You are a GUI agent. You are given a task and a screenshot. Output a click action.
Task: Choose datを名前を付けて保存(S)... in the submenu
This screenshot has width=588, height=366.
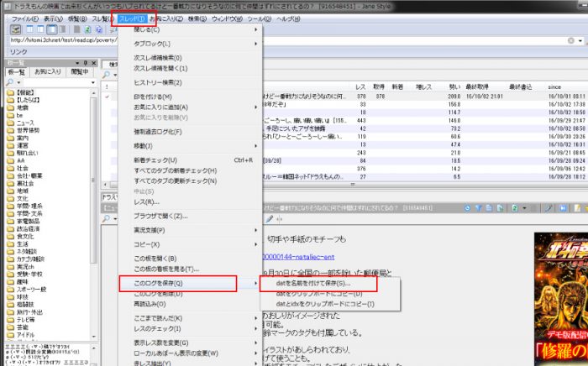(329, 283)
